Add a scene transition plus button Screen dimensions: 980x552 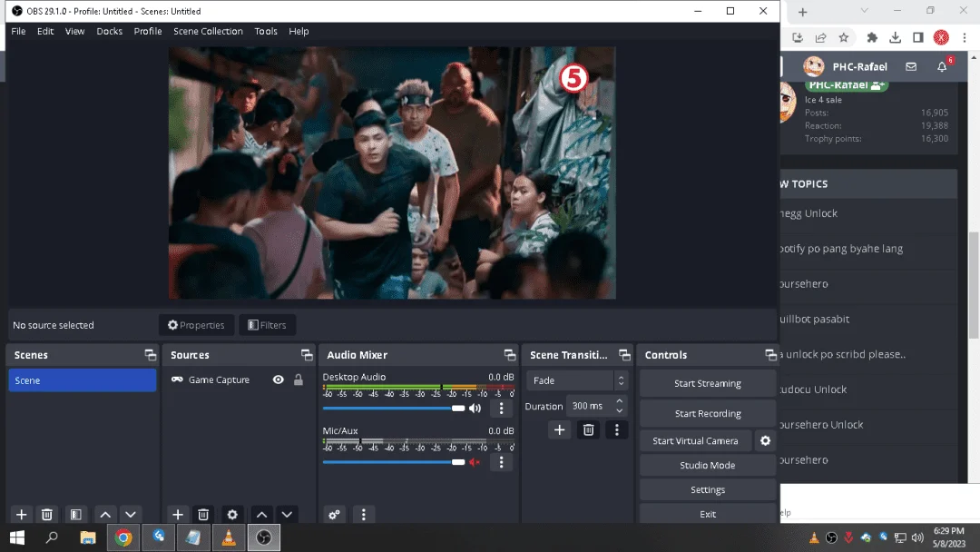pos(559,429)
